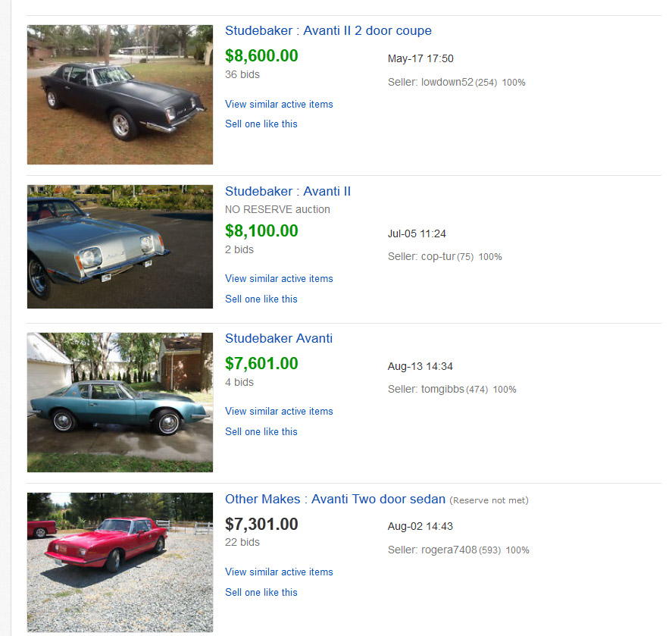Click the "22 bids" count on red Avanti

tap(242, 542)
